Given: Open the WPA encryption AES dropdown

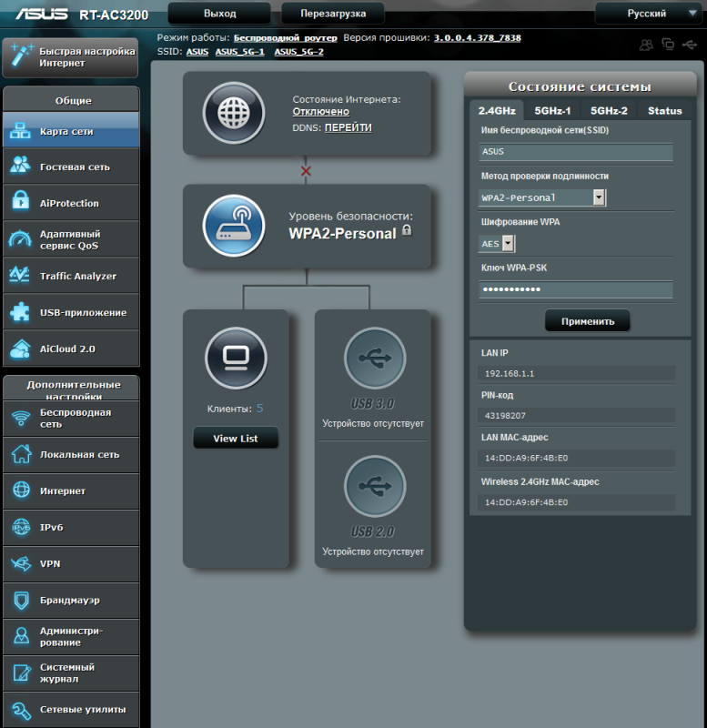Looking at the screenshot, I should pyautogui.click(x=497, y=243).
